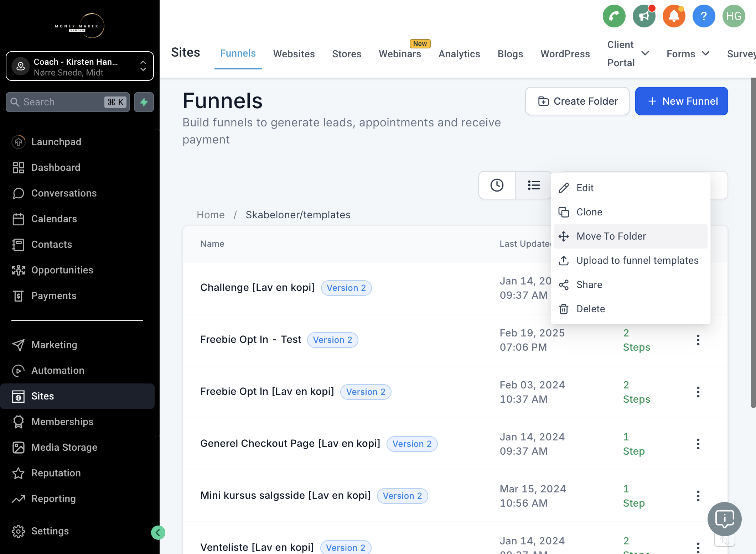The width and height of the screenshot is (756, 554).
Task: Open the chat support widget icon
Action: pos(725,519)
